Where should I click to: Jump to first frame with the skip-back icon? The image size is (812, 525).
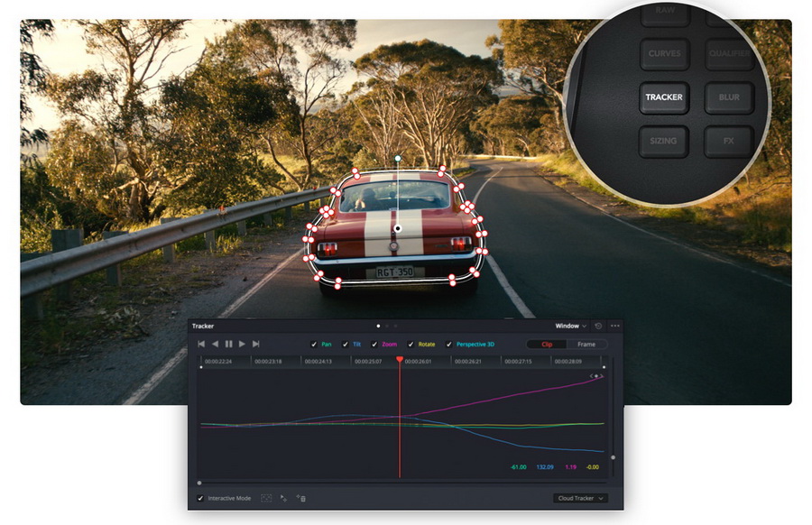tap(200, 344)
